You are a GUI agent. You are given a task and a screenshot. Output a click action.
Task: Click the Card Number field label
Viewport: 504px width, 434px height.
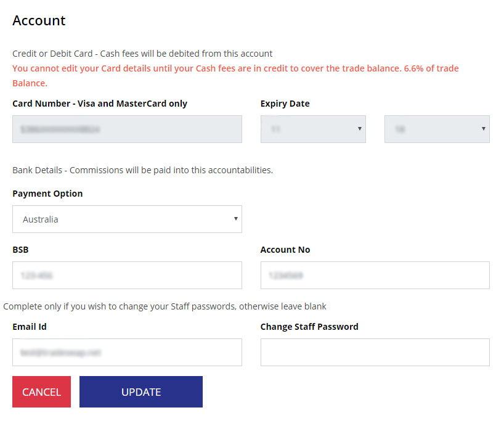tap(100, 104)
